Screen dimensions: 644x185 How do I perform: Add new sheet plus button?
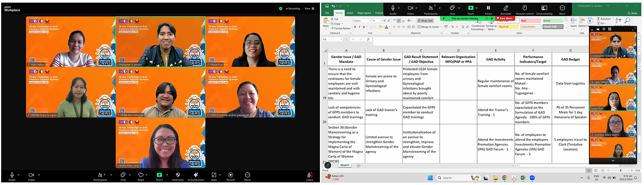click(x=358, y=166)
